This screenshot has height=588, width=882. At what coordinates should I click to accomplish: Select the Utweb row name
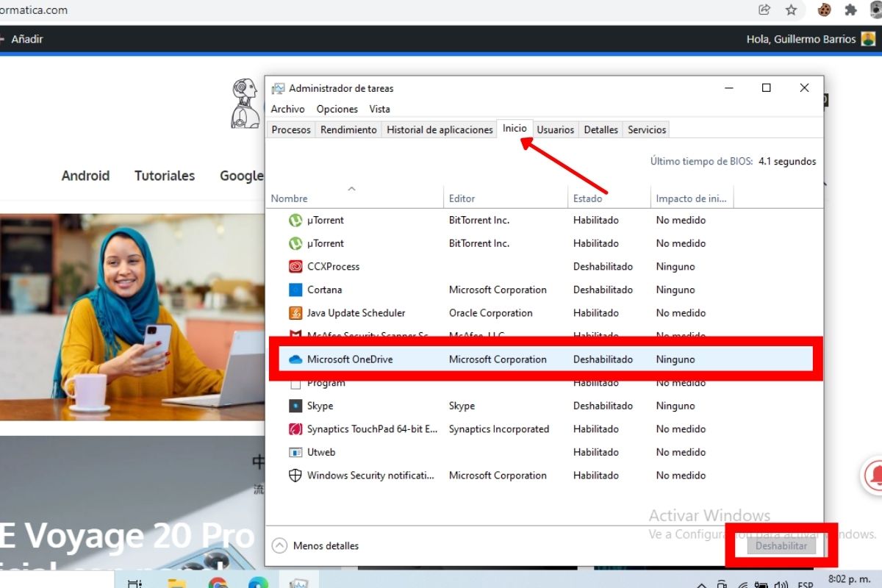(321, 452)
